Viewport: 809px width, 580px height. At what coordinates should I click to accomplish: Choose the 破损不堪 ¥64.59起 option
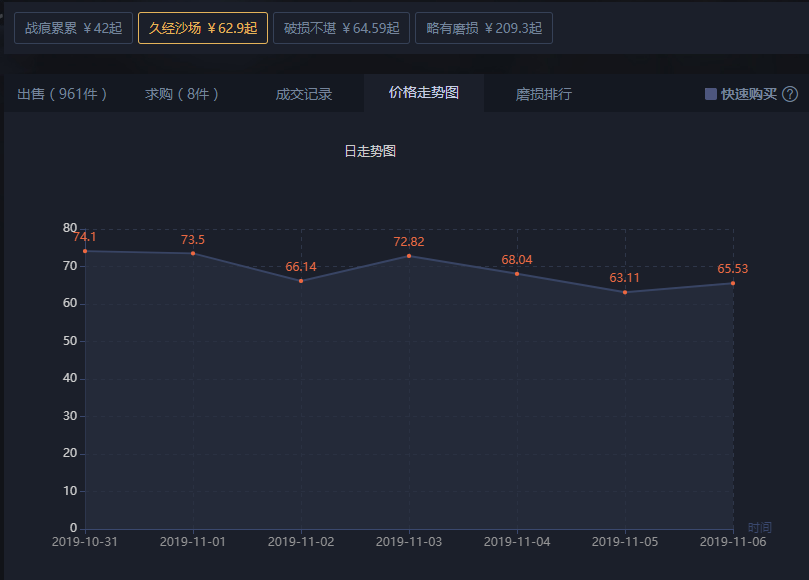point(341,28)
